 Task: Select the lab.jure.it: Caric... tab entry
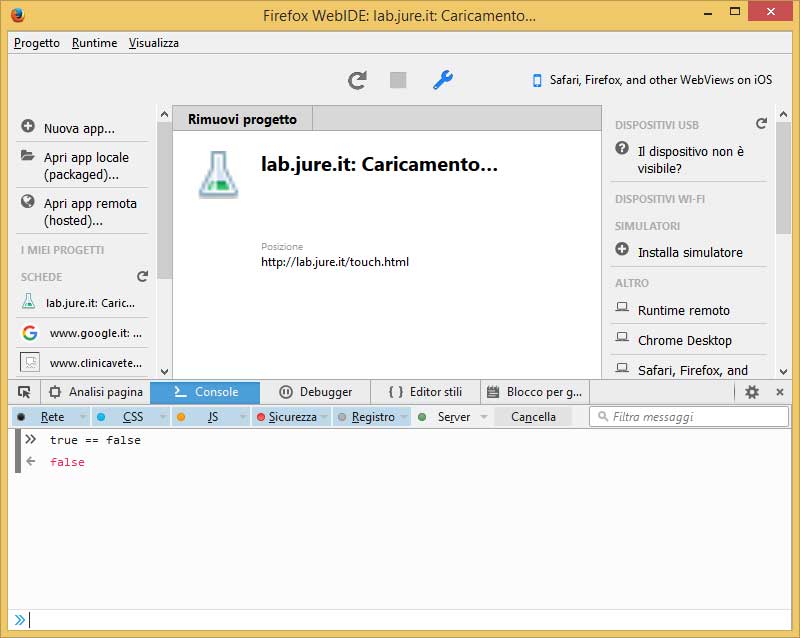click(x=82, y=303)
